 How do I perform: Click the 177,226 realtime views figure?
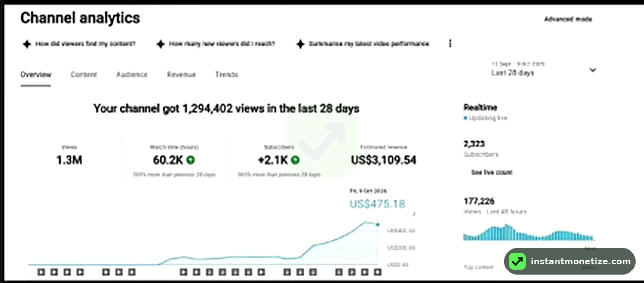click(x=479, y=202)
